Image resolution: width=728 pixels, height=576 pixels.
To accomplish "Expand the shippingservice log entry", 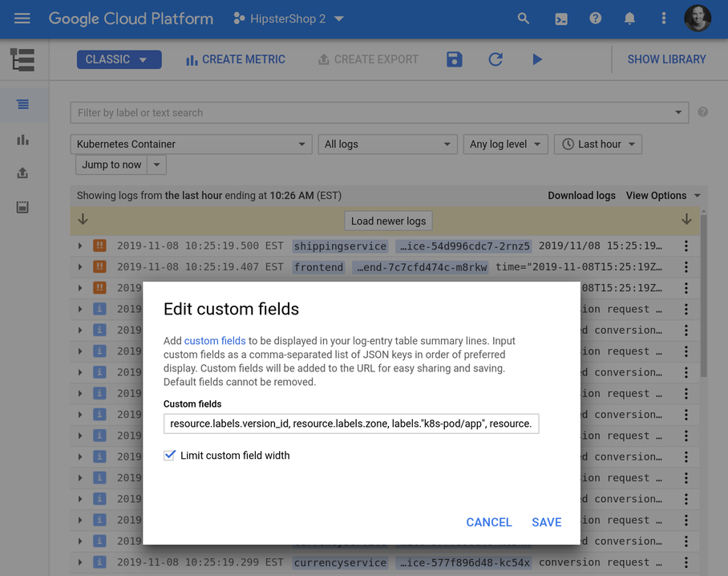I will 80,245.
